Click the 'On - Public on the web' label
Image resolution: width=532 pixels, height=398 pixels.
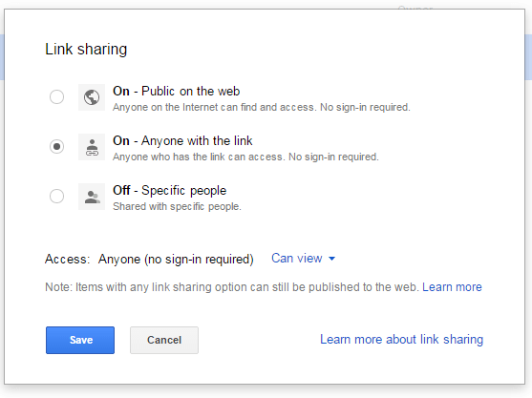pyautogui.click(x=177, y=92)
